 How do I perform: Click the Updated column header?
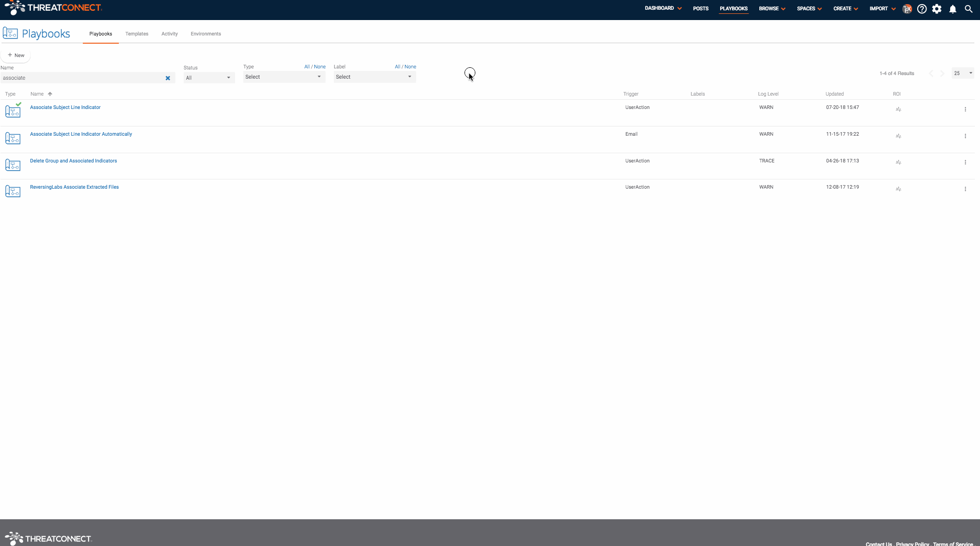pos(834,94)
